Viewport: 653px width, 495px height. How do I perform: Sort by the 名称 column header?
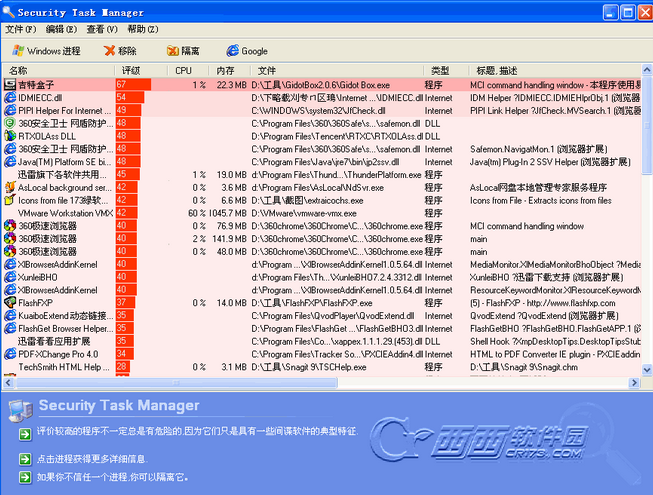point(58,70)
